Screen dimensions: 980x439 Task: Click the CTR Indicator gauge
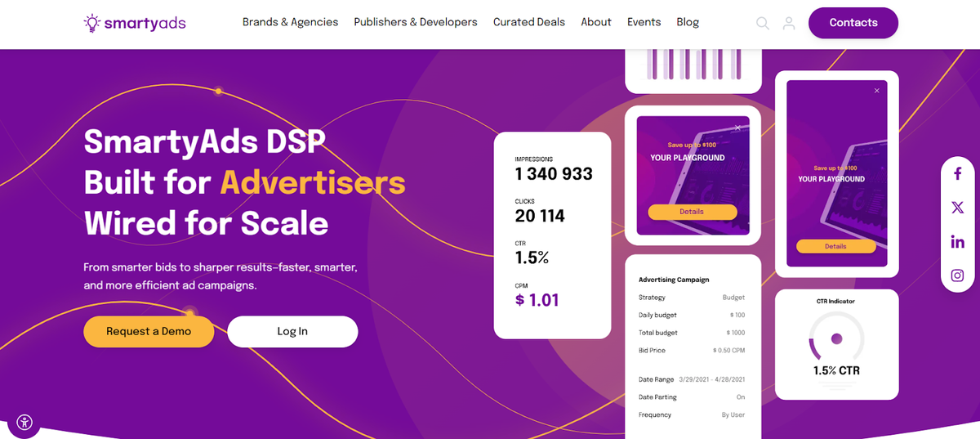836,338
